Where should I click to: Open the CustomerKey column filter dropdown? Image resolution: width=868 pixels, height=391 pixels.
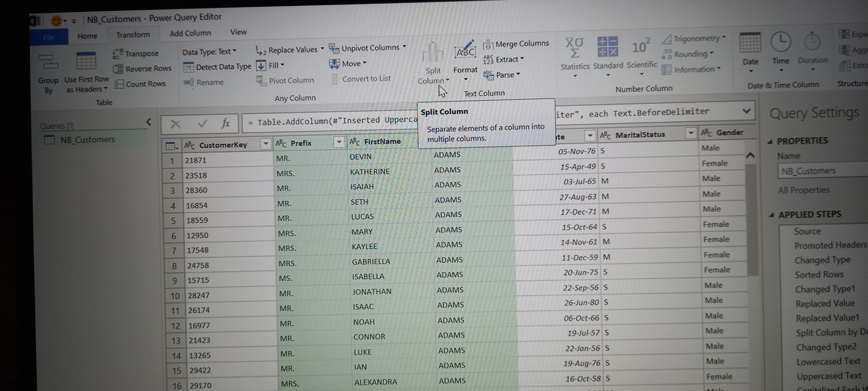[x=266, y=144]
